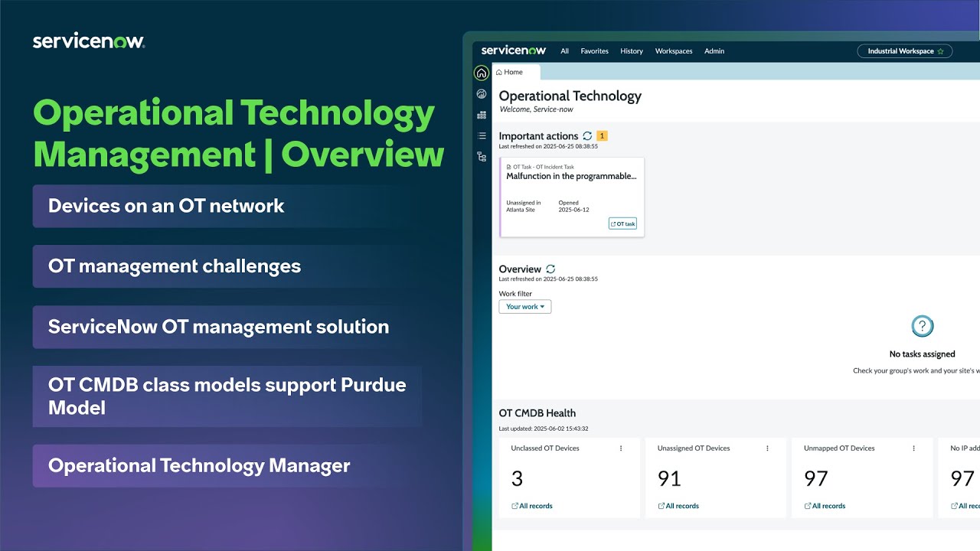The height and width of the screenshot is (551, 980).
Task: Click the OT task button on the malfunction card
Action: pos(622,223)
